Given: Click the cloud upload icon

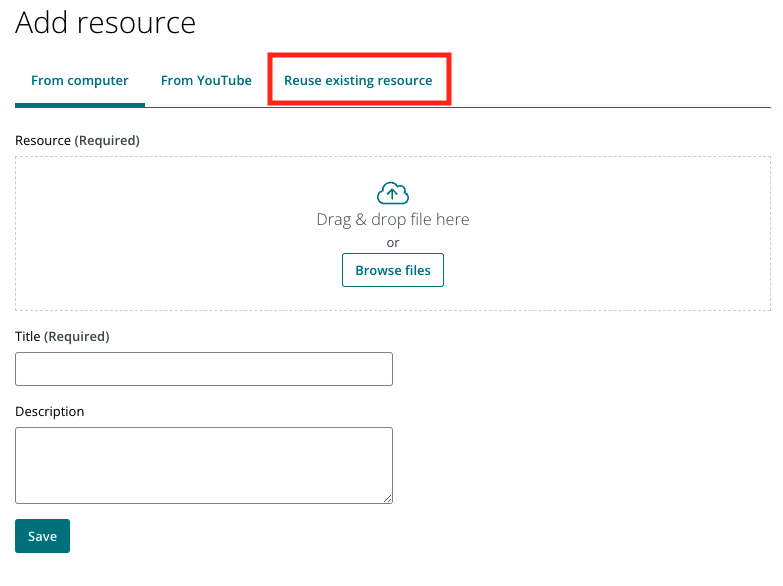Looking at the screenshot, I should pos(392,193).
